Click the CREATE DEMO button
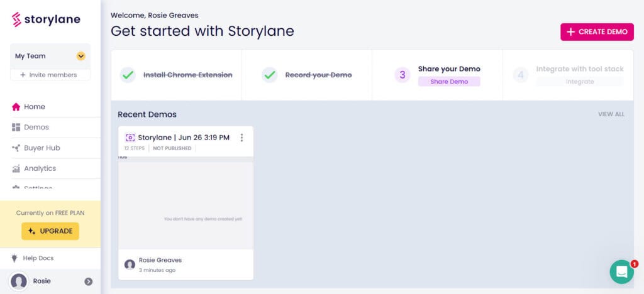This screenshot has width=644, height=294. pos(597,32)
